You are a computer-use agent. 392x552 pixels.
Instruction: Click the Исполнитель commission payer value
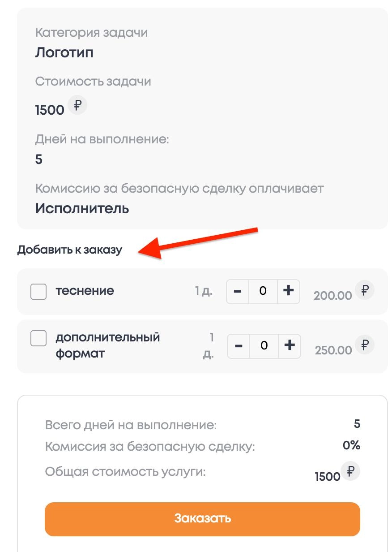pyautogui.click(x=82, y=208)
